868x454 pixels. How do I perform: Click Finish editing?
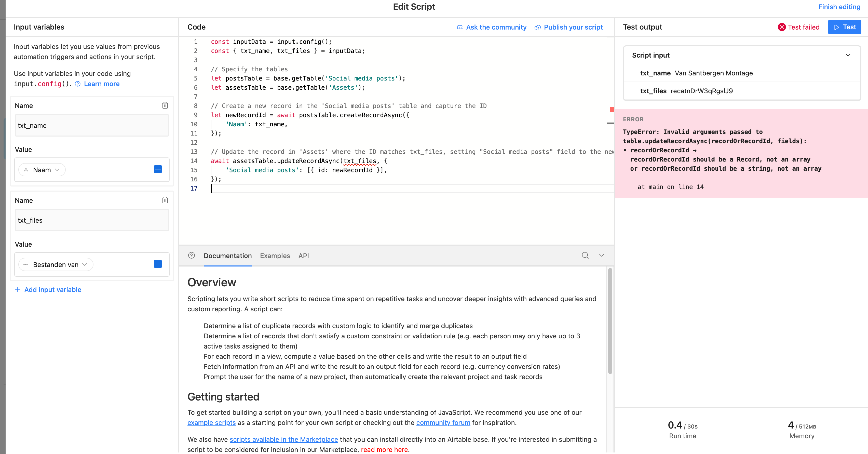click(839, 7)
